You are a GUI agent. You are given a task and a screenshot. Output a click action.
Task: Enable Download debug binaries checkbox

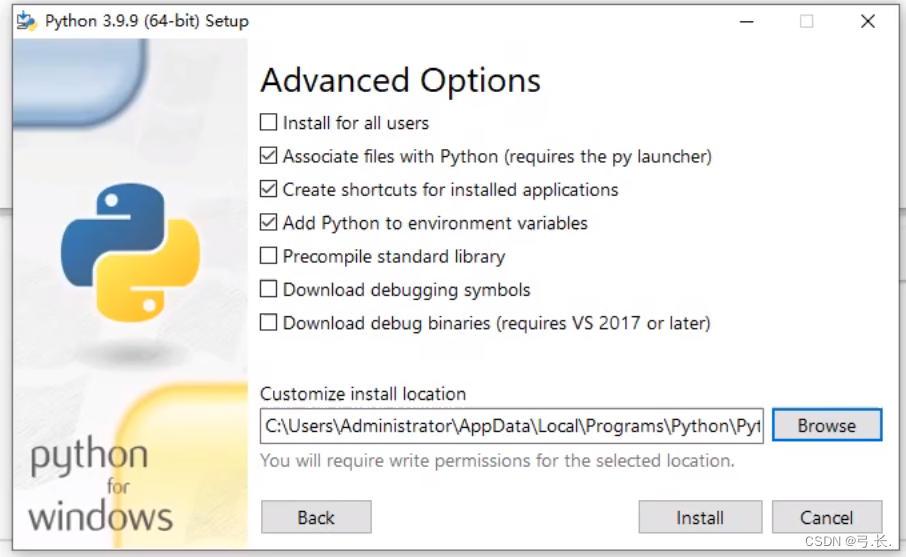click(268, 322)
